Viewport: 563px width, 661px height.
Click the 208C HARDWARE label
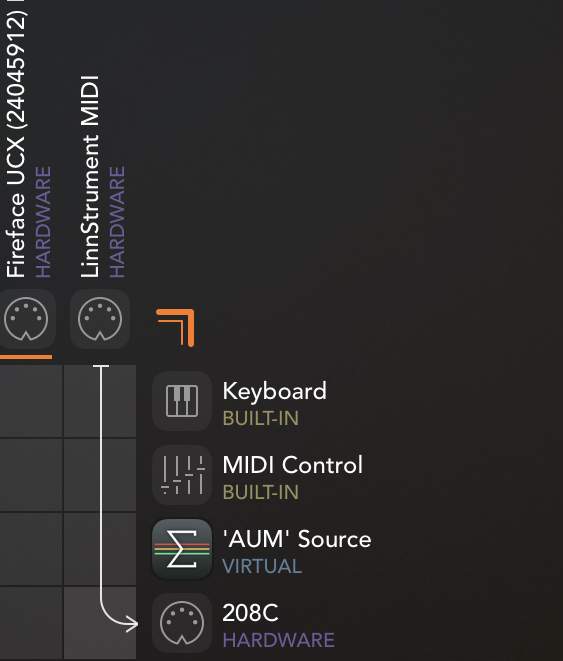(x=279, y=640)
